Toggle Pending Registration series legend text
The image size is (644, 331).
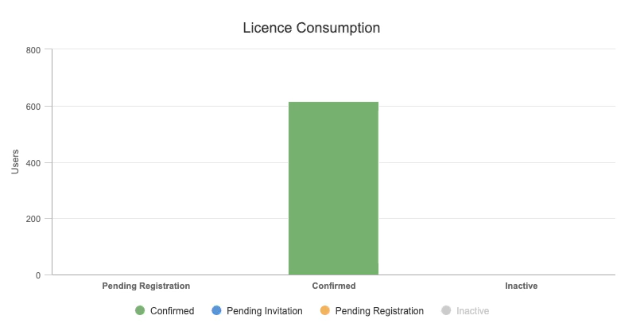pos(379,311)
